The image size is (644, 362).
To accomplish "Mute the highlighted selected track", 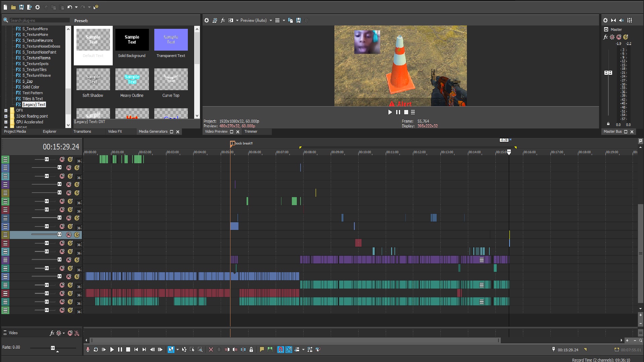I will click(x=69, y=235).
